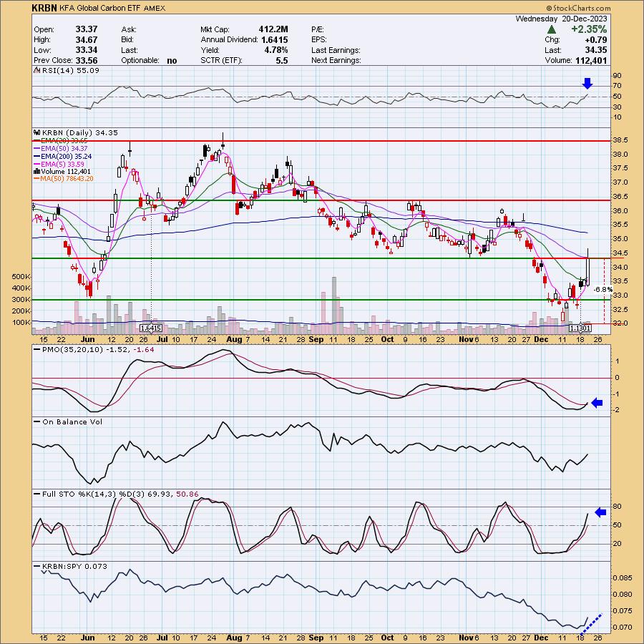
Task: Open the StockCharts.com copyright link
Action: 578,8
